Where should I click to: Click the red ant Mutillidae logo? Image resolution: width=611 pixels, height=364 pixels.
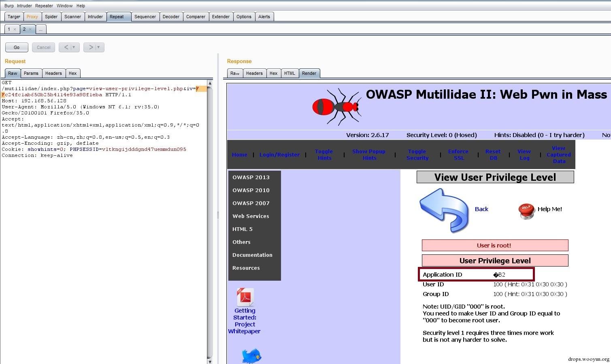coord(336,107)
